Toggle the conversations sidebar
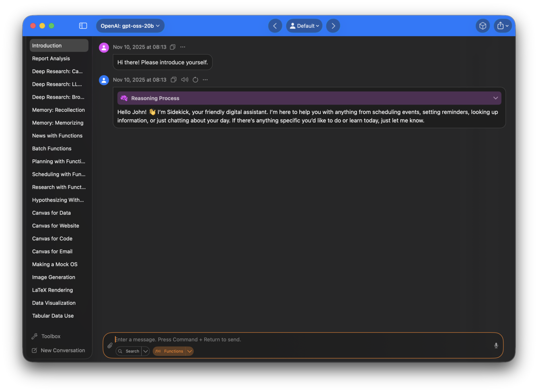Viewport: 538px width, 392px height. click(x=83, y=25)
